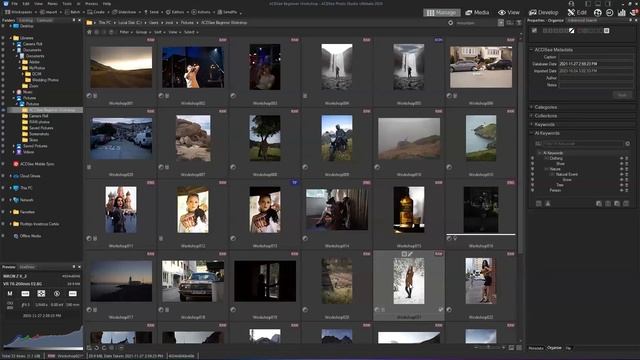Expand the Keywords section

point(531,124)
